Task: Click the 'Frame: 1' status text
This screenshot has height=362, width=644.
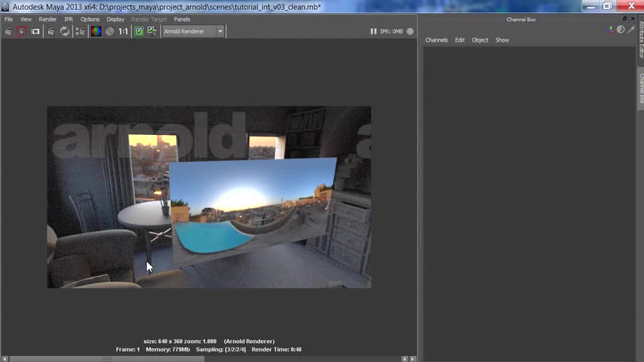Action: [x=127, y=349]
